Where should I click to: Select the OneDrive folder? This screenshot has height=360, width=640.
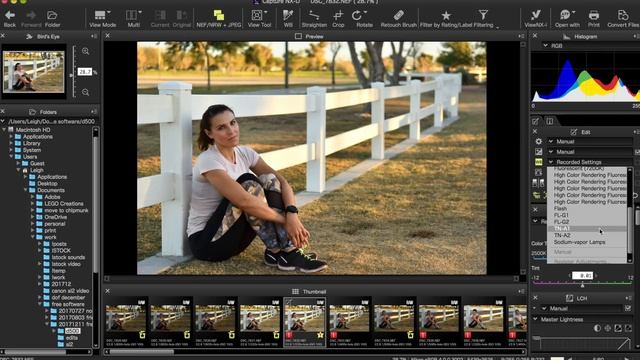(56, 217)
